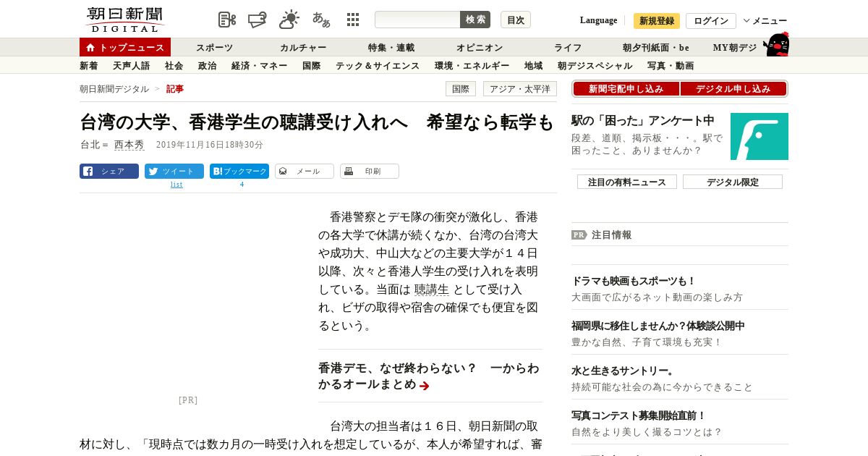This screenshot has height=456, width=868.
Task: Select the ライフ tab
Action: click(568, 48)
